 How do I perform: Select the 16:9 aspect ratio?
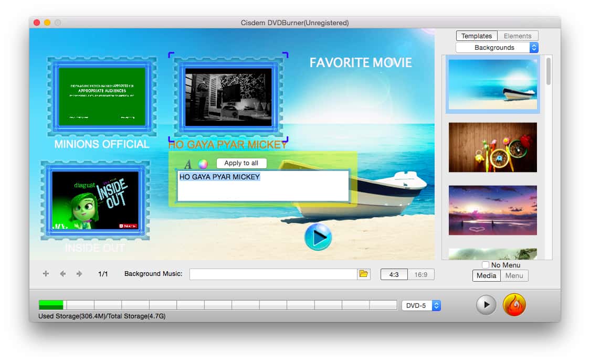[420, 274]
